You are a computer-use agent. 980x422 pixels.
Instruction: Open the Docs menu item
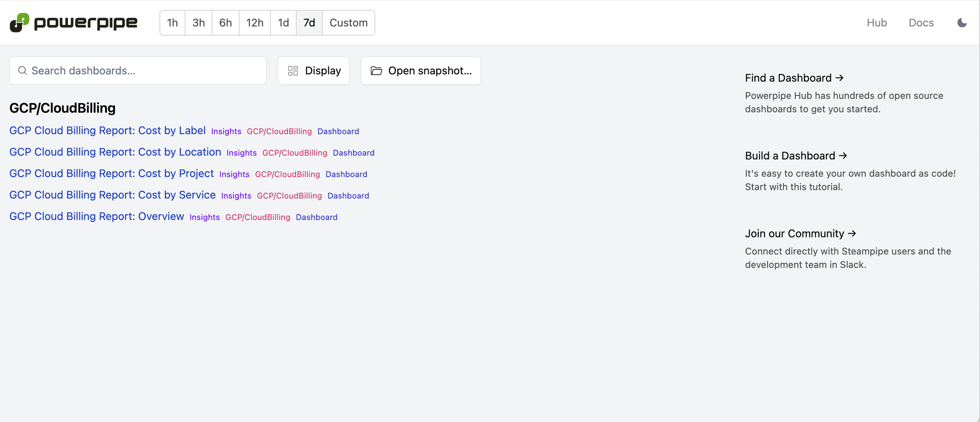[x=921, y=23]
